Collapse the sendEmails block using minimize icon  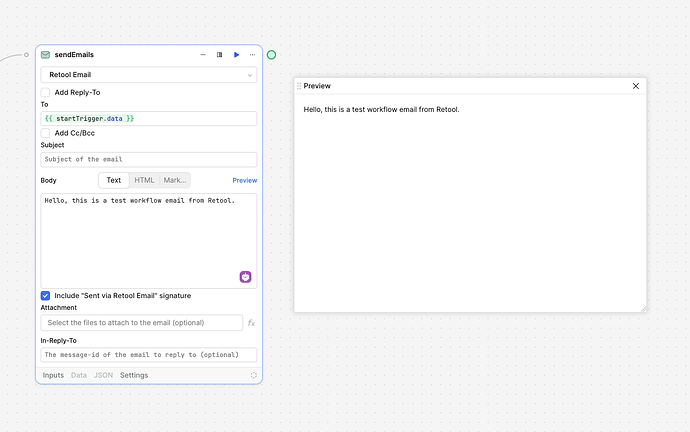203,55
